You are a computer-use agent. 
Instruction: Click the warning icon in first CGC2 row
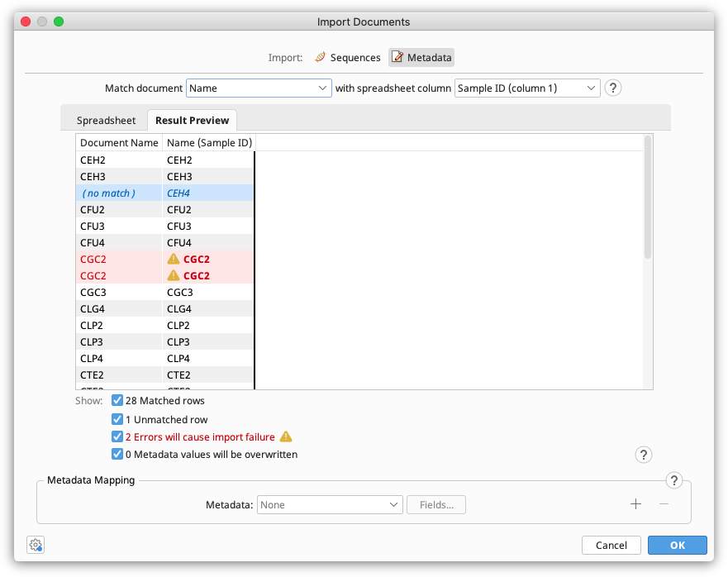(x=174, y=259)
